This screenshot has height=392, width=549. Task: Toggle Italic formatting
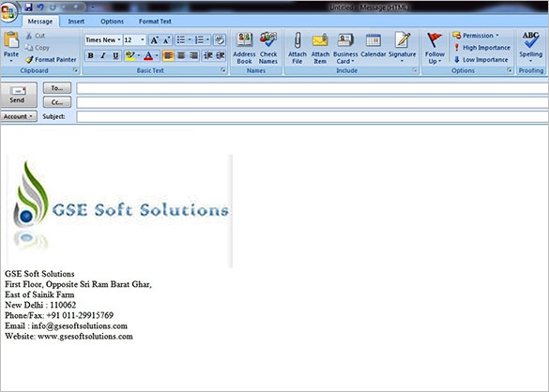pos(103,55)
